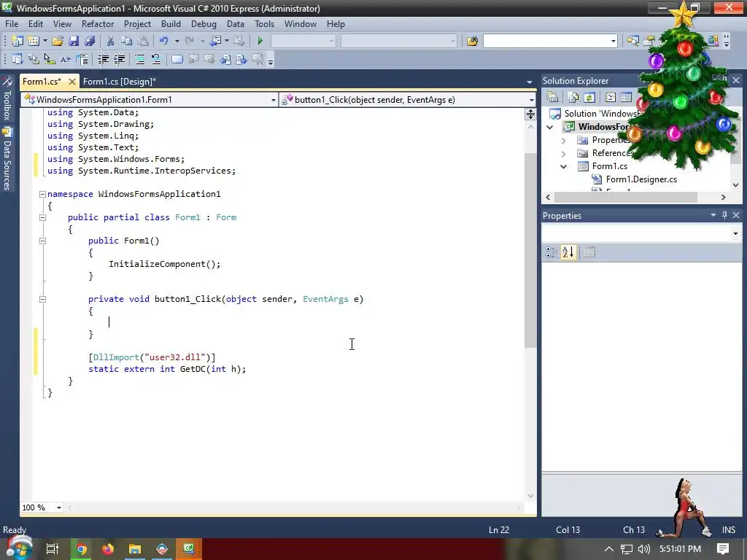Save the file with the floppy disk icon
The height and width of the screenshot is (560, 747).
pyautogui.click(x=74, y=41)
